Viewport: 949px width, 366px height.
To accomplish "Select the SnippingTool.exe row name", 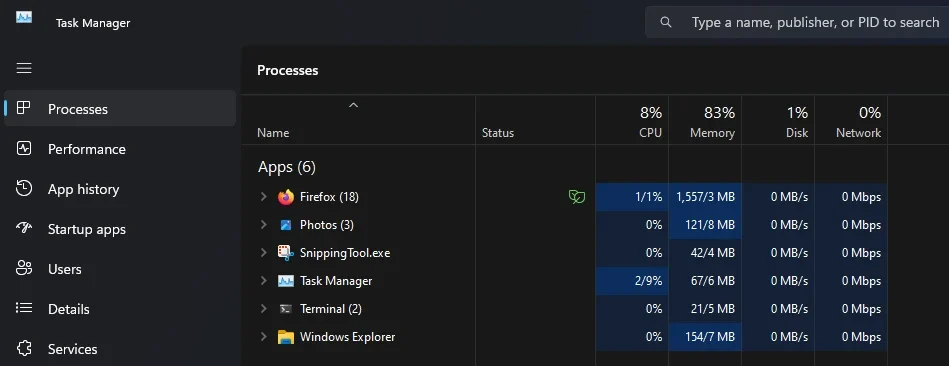I will 345,253.
